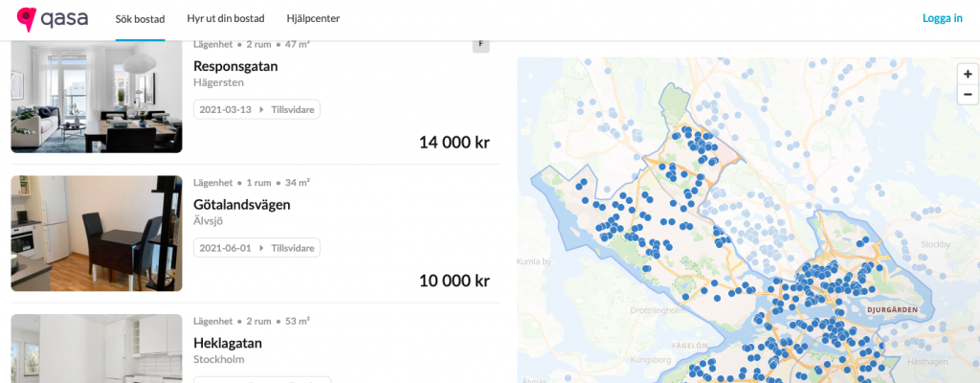Click the Älvsjö location text
Screen dimensions: 980x383
click(x=208, y=221)
